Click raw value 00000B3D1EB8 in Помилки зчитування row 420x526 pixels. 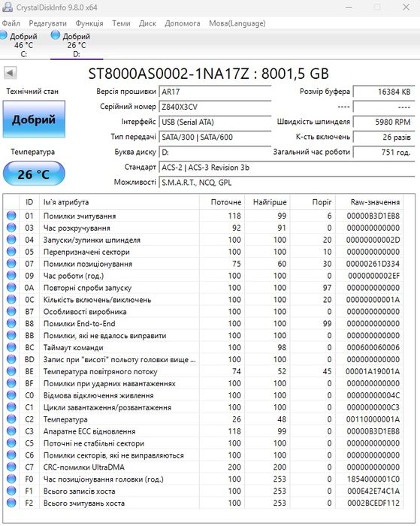[373, 216]
